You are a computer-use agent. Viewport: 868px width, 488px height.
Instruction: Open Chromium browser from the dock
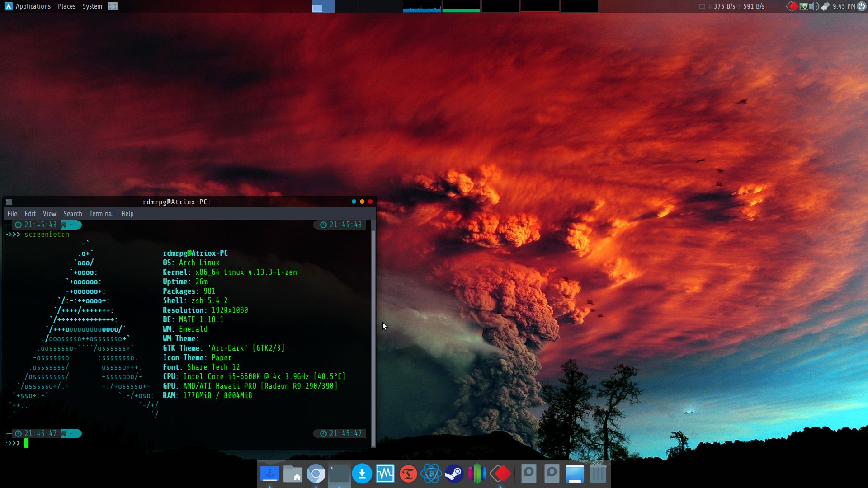pyautogui.click(x=315, y=474)
